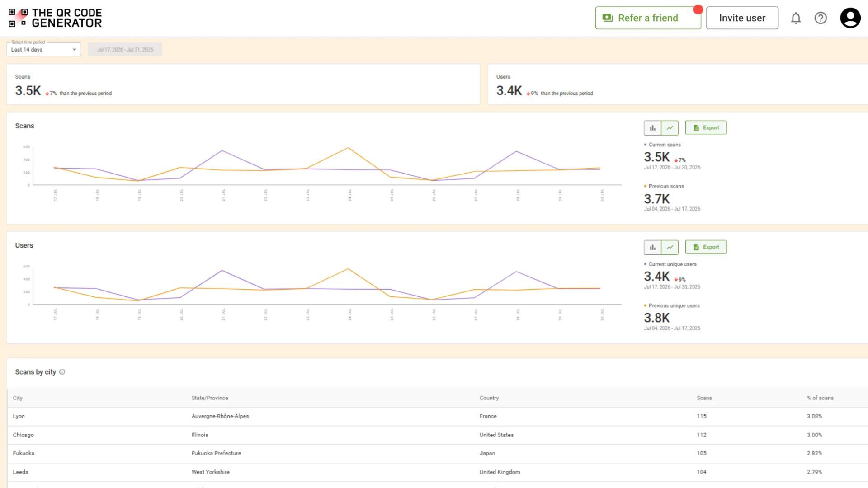Select the Fukuoka city cell

point(24,453)
